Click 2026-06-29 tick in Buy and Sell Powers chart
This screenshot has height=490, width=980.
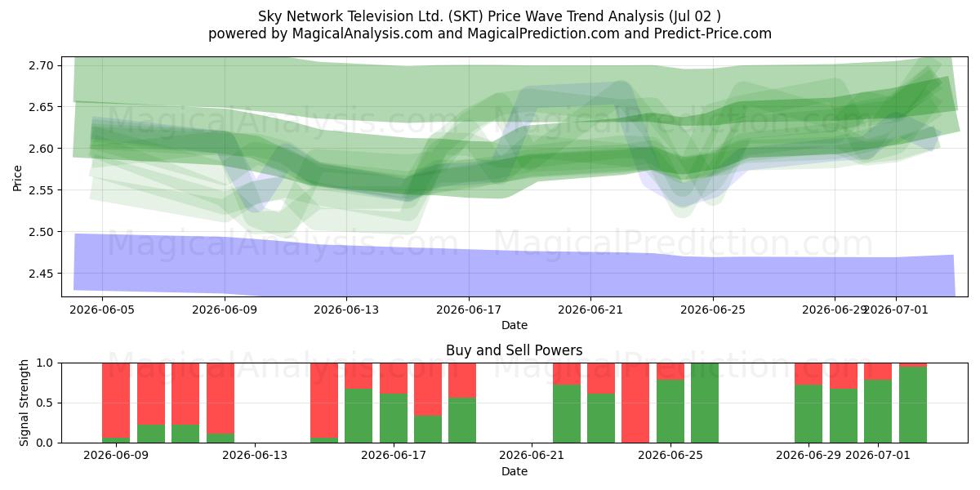click(x=807, y=456)
